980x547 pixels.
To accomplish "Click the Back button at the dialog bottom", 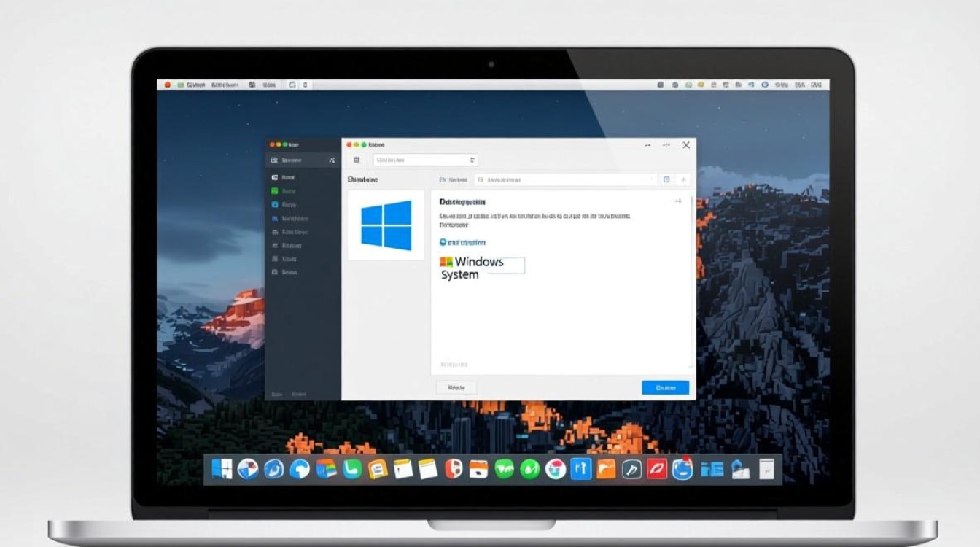I will (456, 387).
